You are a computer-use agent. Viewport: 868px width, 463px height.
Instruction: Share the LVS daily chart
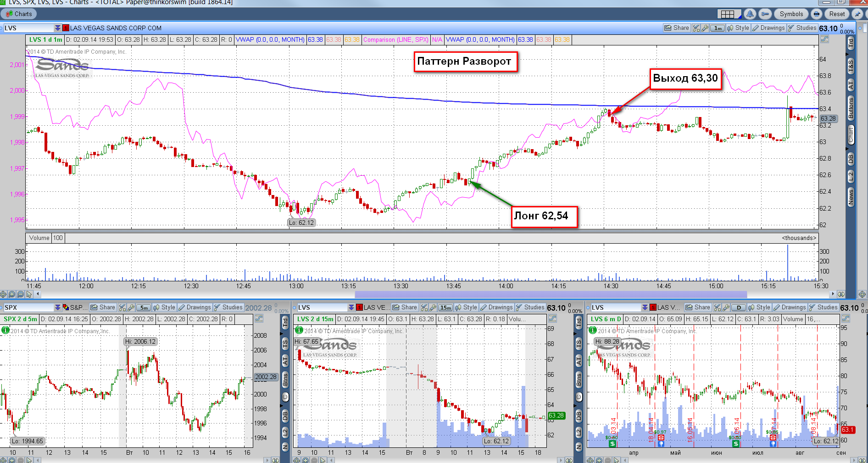click(x=698, y=307)
